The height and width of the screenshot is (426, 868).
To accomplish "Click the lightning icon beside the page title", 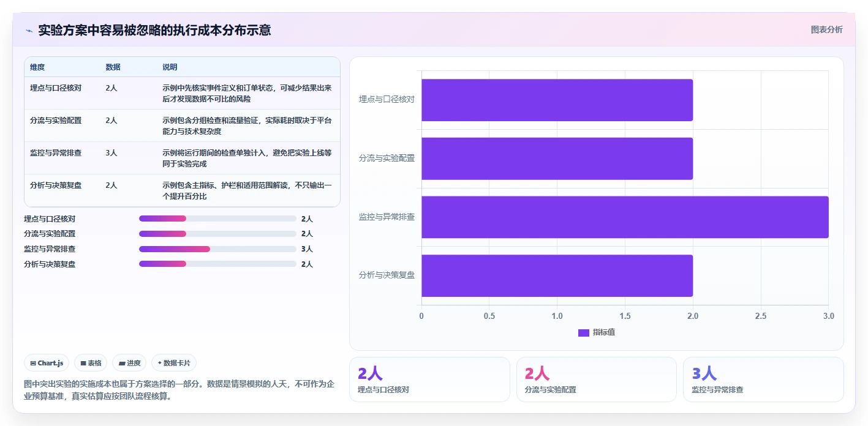I will (29, 31).
